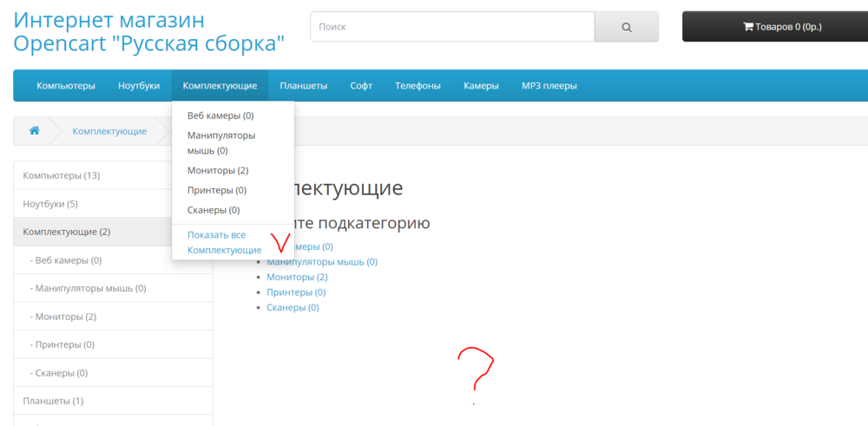Screen dimensions: 868x426
Task: Select Планшеты in the navigation bar
Action: click(303, 86)
